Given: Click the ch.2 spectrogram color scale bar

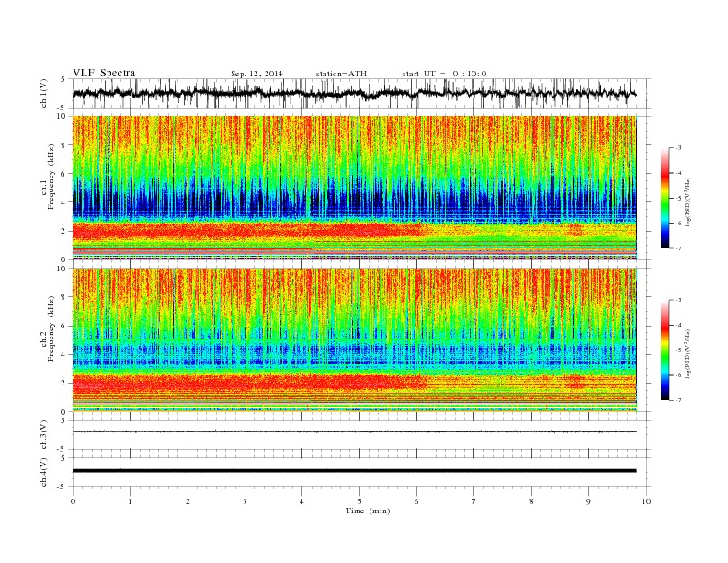Looking at the screenshot, I should [665, 350].
